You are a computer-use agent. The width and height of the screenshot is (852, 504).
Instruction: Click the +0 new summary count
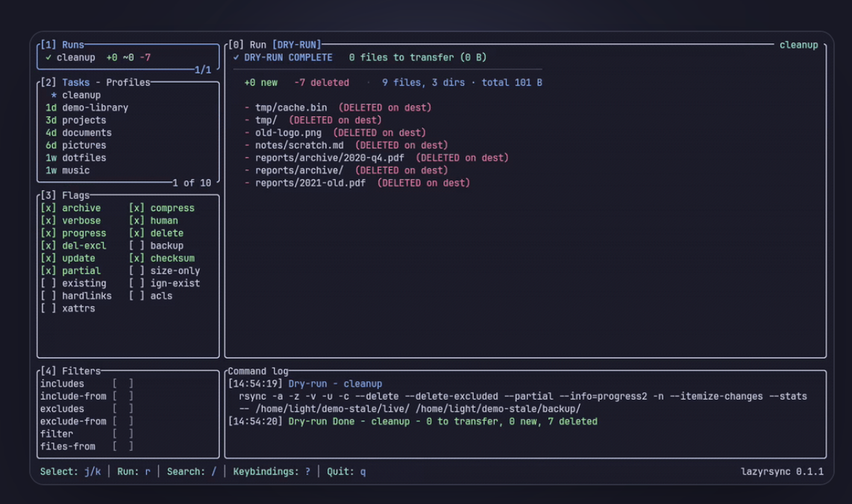click(261, 83)
